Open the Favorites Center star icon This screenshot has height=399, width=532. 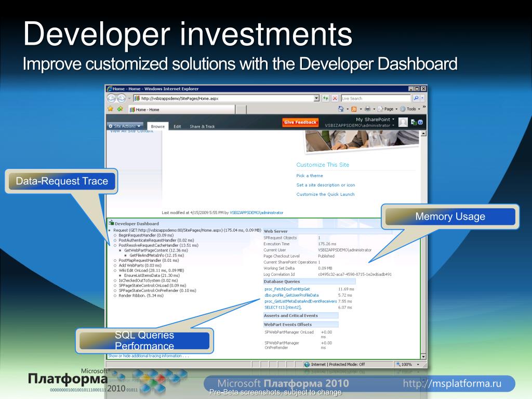(x=111, y=109)
